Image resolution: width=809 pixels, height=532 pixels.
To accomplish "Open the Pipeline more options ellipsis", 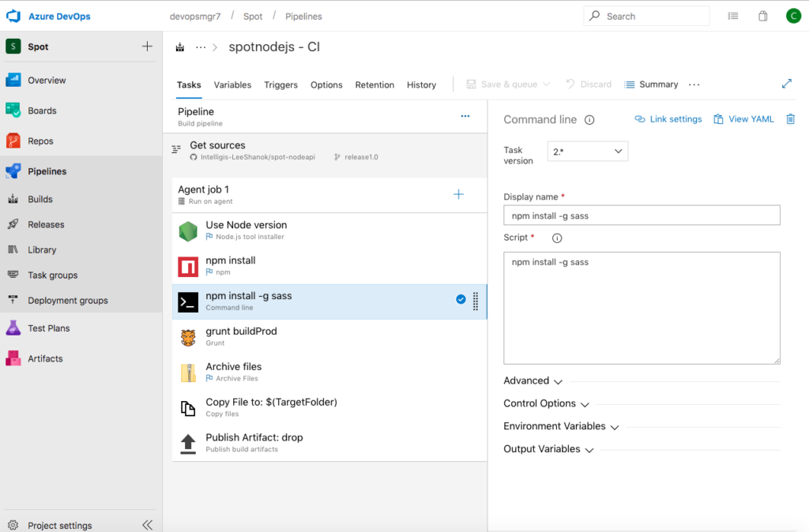I will [465, 116].
